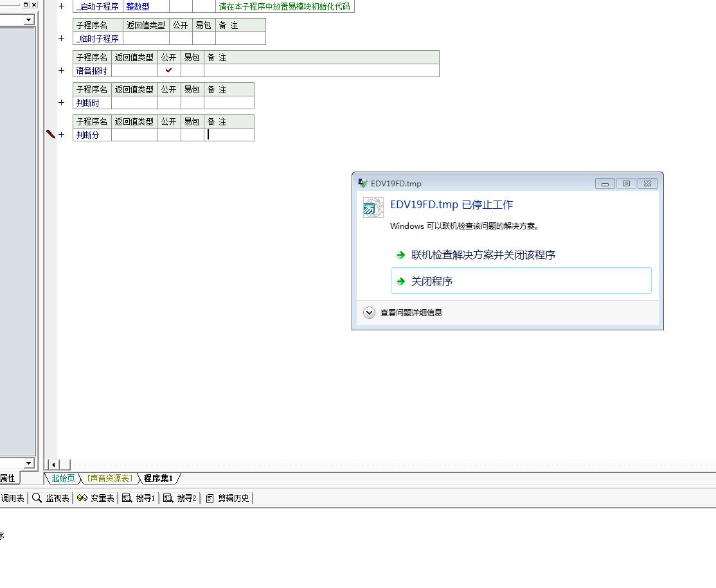Image resolution: width=716 pixels, height=588 pixels.
Task: Select the 程序集1 tab
Action: point(158,478)
